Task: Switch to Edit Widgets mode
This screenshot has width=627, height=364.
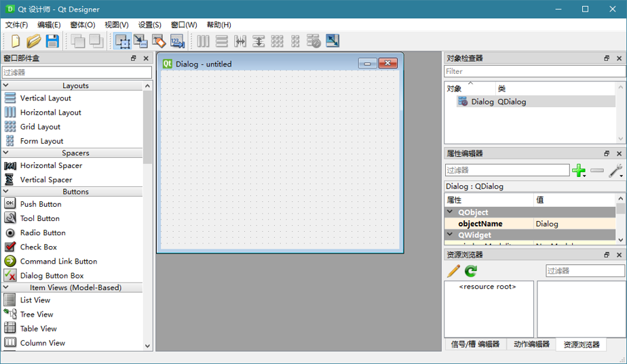Action: [x=122, y=41]
